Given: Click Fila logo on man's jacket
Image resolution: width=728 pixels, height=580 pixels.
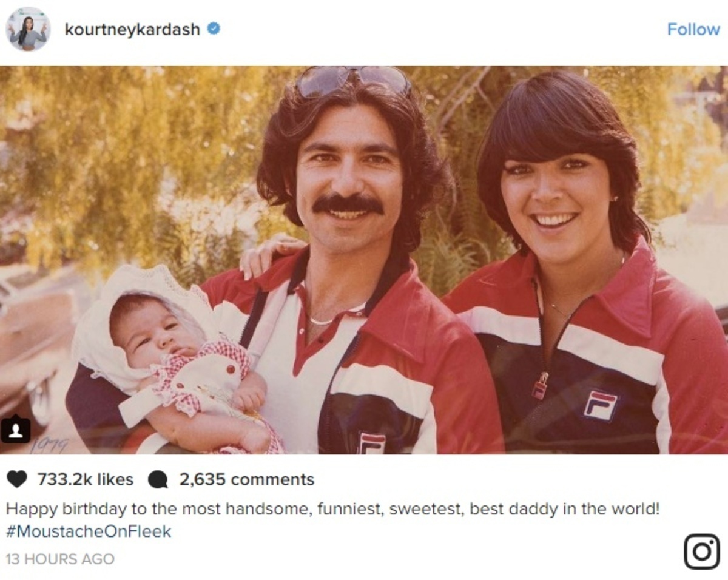Looking at the screenshot, I should tap(371, 443).
